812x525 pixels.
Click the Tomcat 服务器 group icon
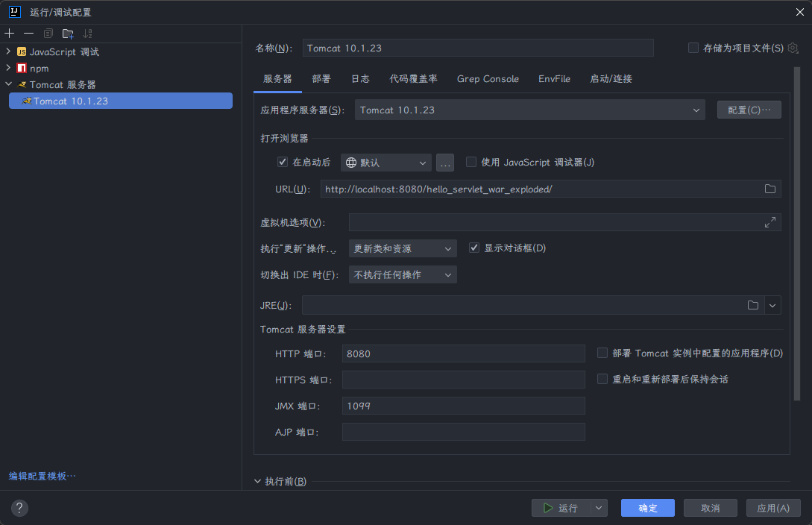22,84
